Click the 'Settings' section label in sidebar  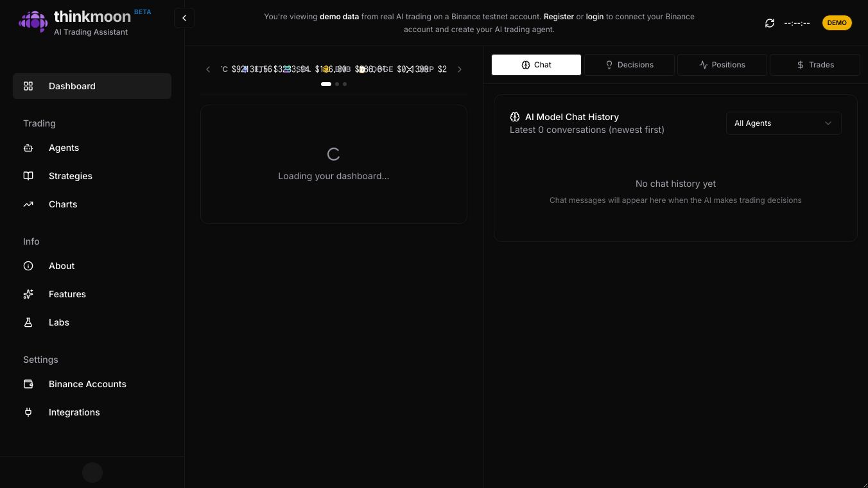(40, 360)
